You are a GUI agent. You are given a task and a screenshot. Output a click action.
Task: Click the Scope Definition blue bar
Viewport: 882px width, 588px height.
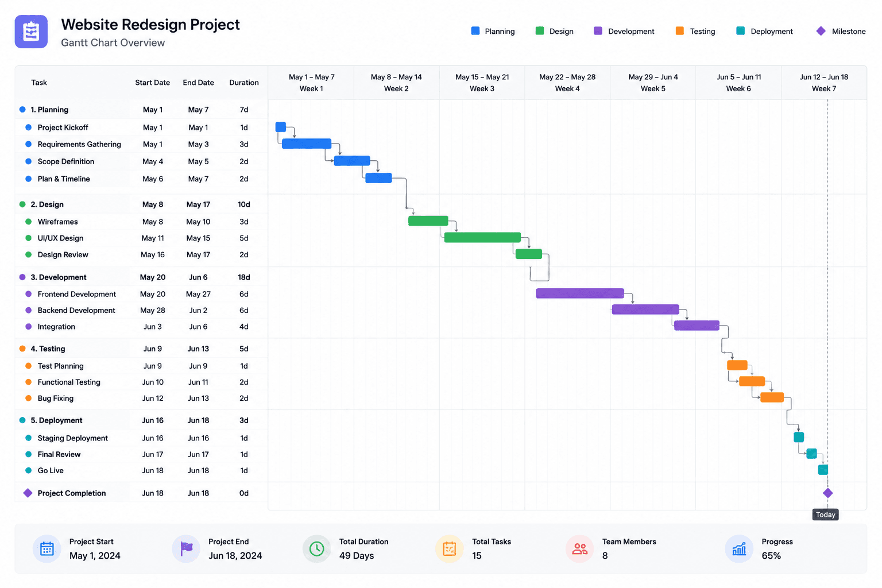tap(352, 161)
